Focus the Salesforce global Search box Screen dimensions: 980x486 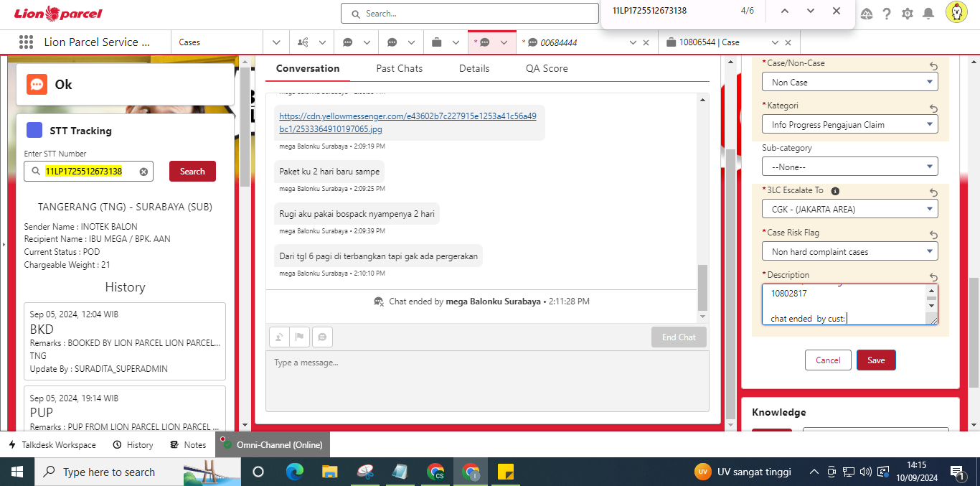tap(470, 14)
